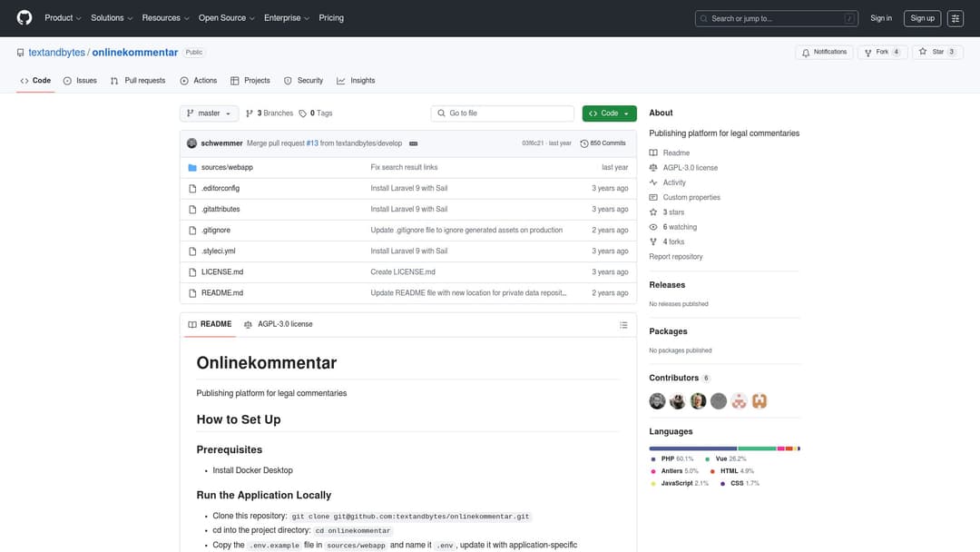This screenshot has height=552, width=980.
Task: Open the Product dropdown menu
Action: coord(63,18)
